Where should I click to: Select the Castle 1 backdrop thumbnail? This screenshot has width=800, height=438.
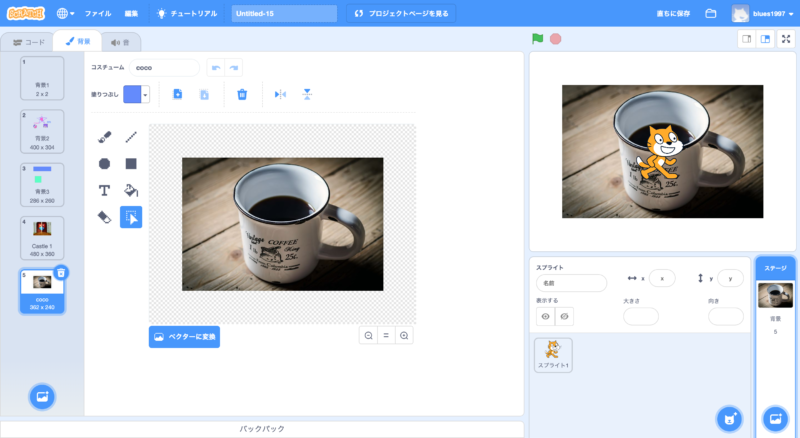pos(42,238)
